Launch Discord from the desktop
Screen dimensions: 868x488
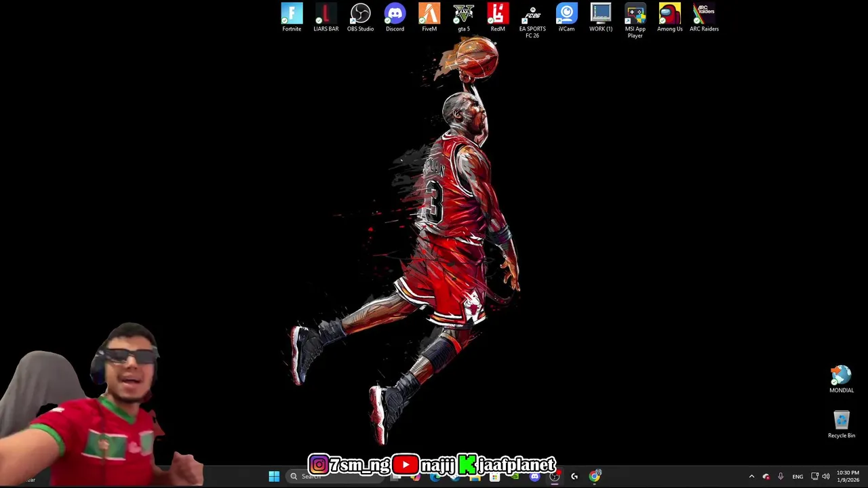click(395, 18)
